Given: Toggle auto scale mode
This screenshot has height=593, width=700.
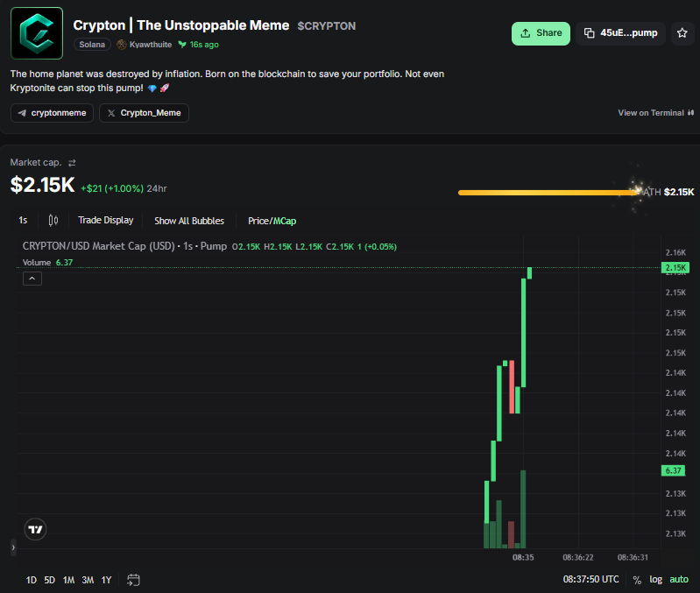Looking at the screenshot, I should 679,579.
